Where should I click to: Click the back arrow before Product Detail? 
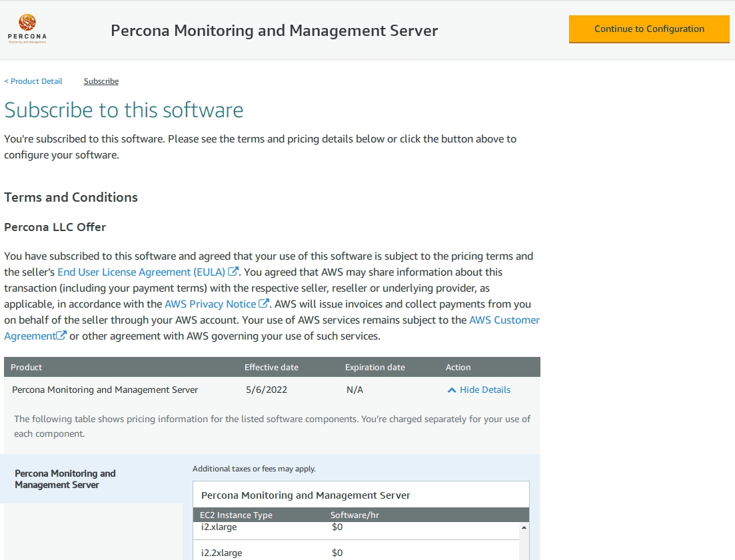tap(7, 81)
